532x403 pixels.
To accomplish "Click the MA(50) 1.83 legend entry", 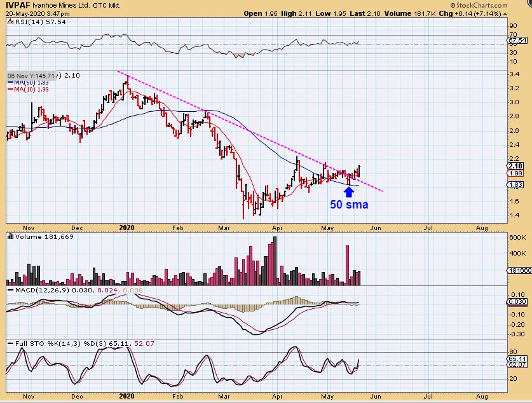I will pos(28,83).
